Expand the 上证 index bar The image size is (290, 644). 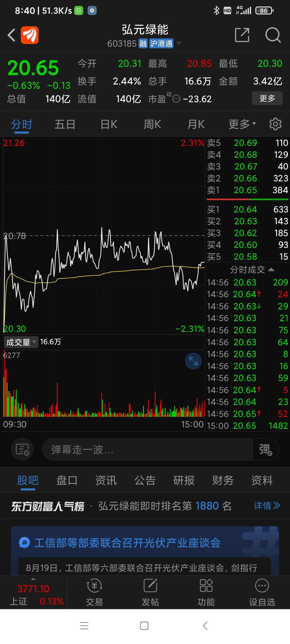[33, 579]
